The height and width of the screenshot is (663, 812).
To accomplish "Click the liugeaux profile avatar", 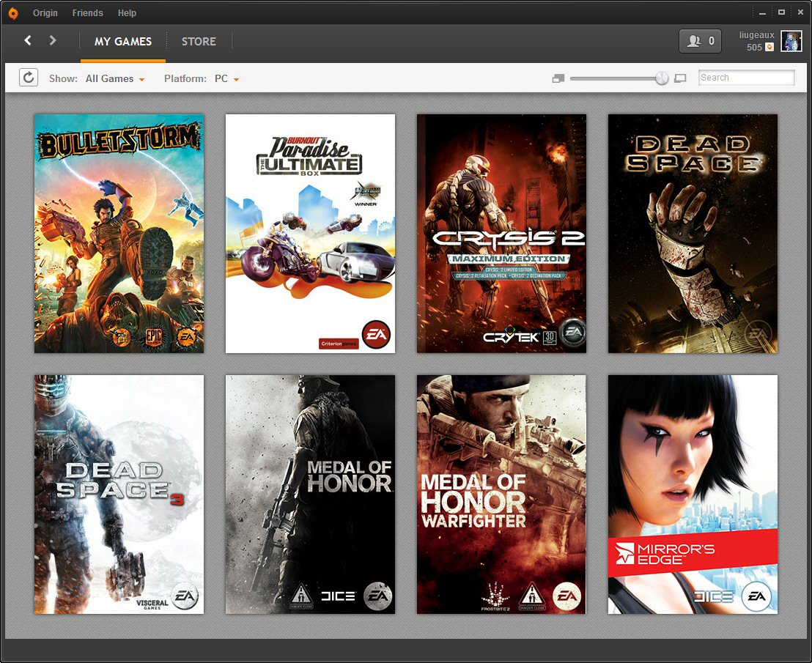I will coord(791,42).
